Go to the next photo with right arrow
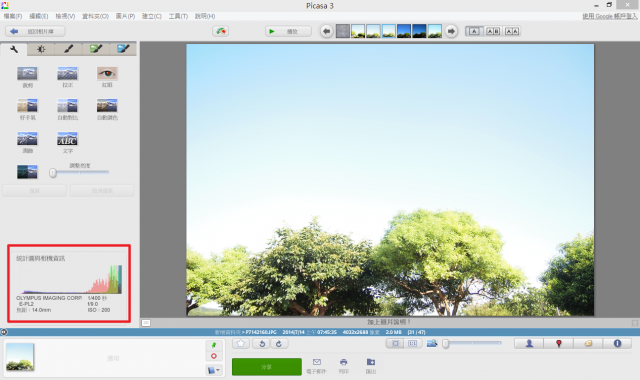This screenshot has height=380, width=640. (x=451, y=31)
